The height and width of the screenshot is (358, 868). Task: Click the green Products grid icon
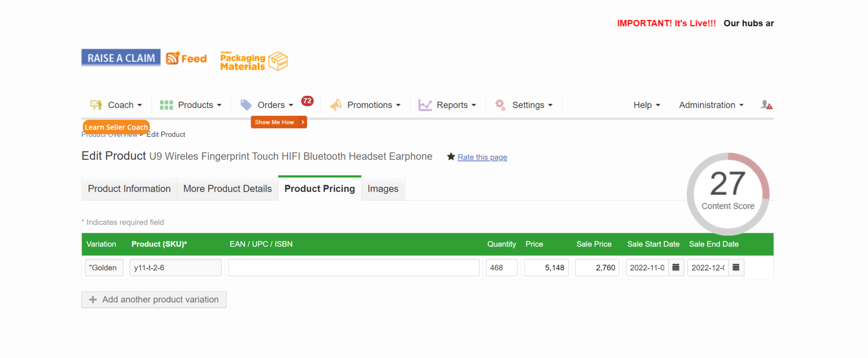pos(166,105)
